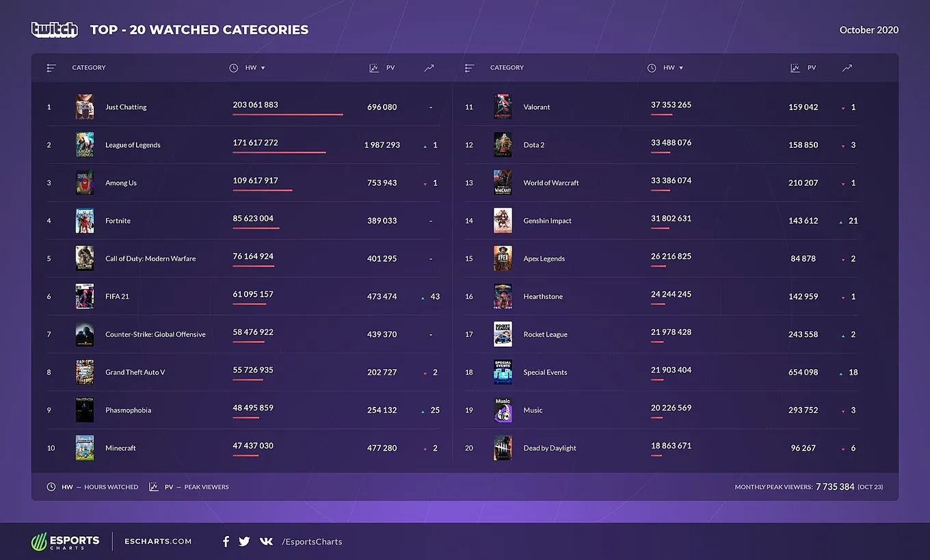Screen dimensions: 930x560
Task: Select the Genshin Impact category name
Action: [548, 221]
